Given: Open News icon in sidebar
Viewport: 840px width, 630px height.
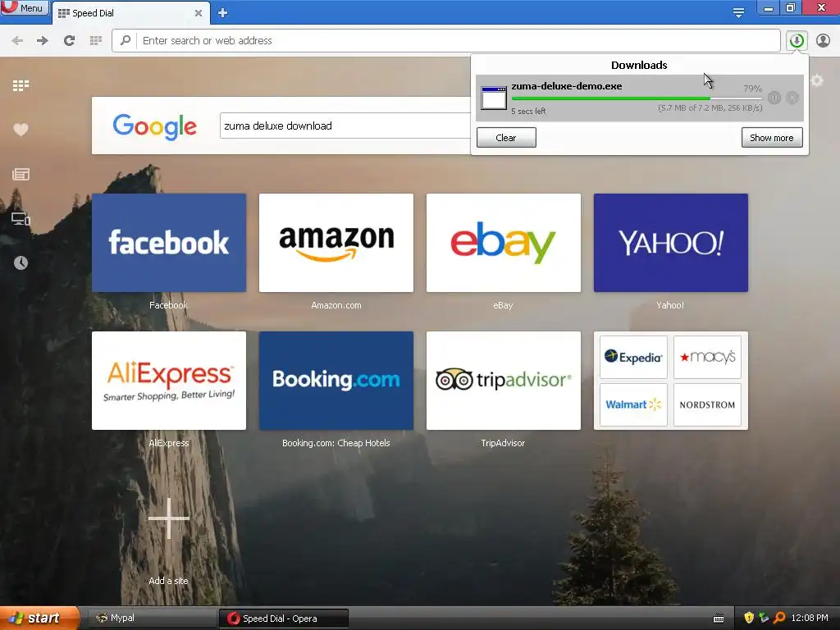Looking at the screenshot, I should [21, 174].
